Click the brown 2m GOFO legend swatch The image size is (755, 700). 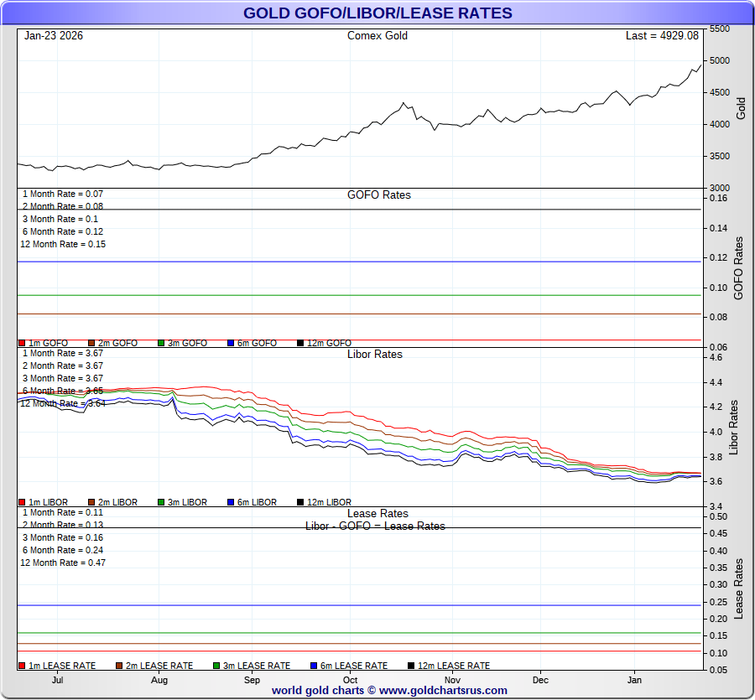coord(91,343)
